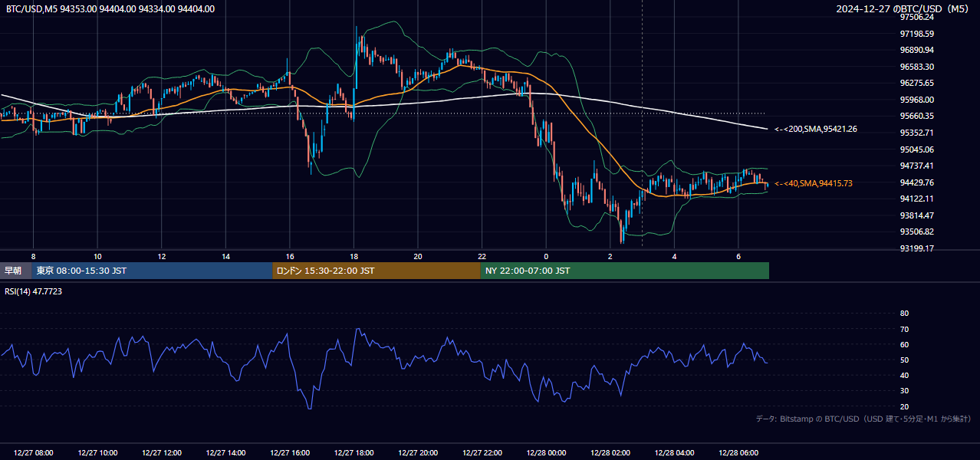Image resolution: width=980 pixels, height=460 pixels.
Task: Click RSI axis level 20
Action: click(x=904, y=406)
